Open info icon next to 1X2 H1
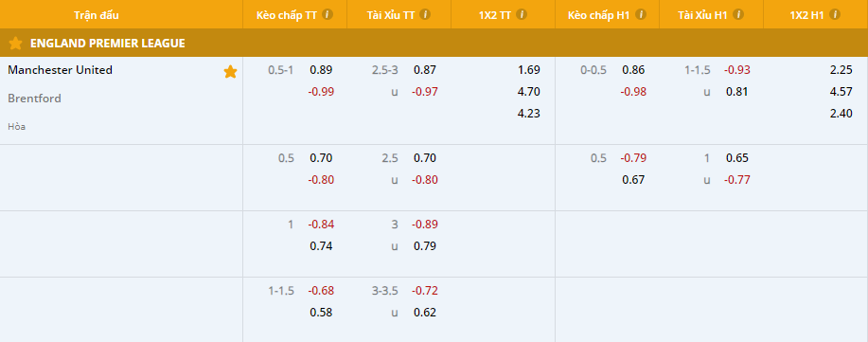The width and height of the screenshot is (868, 342). pos(835,14)
